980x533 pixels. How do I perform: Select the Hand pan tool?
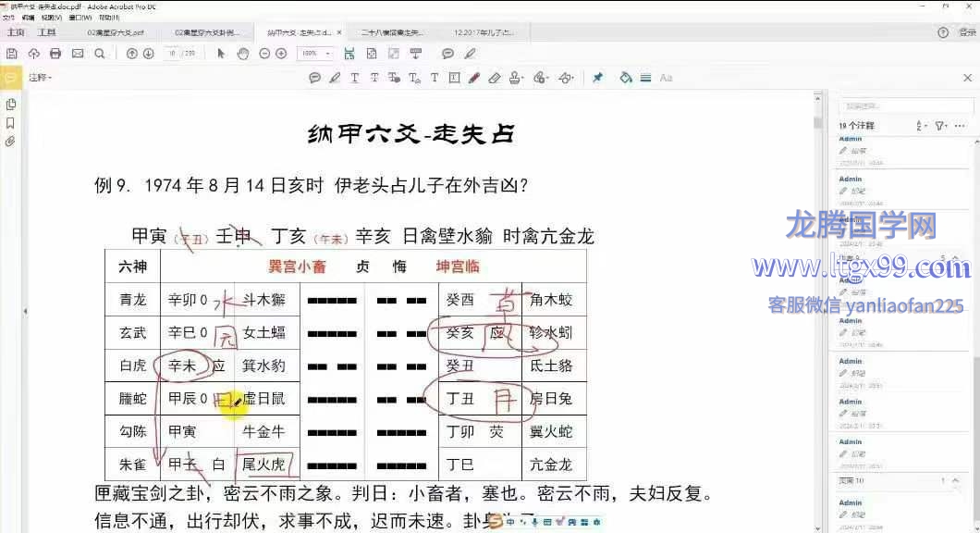(x=243, y=54)
